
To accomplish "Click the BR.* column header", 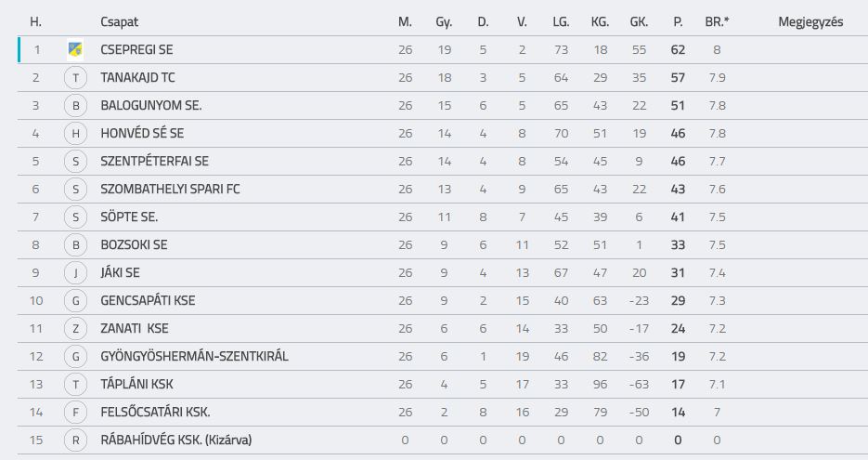I will tap(717, 22).
